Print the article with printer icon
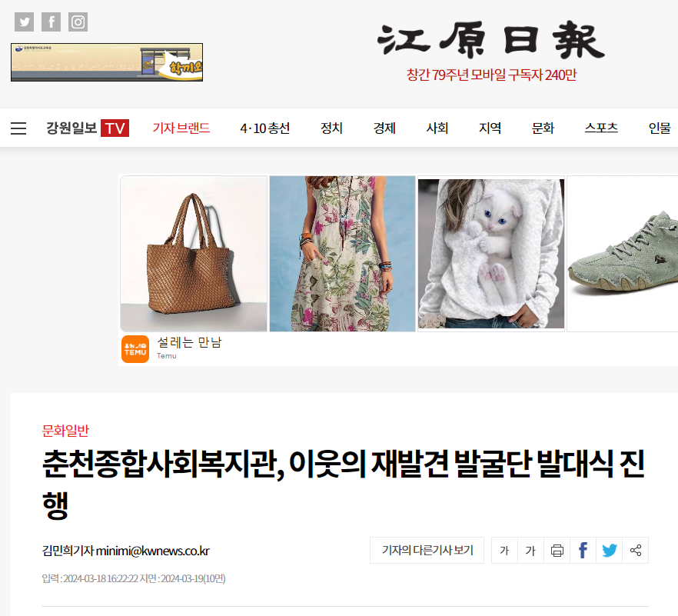The width and height of the screenshot is (678, 616). coord(557,551)
